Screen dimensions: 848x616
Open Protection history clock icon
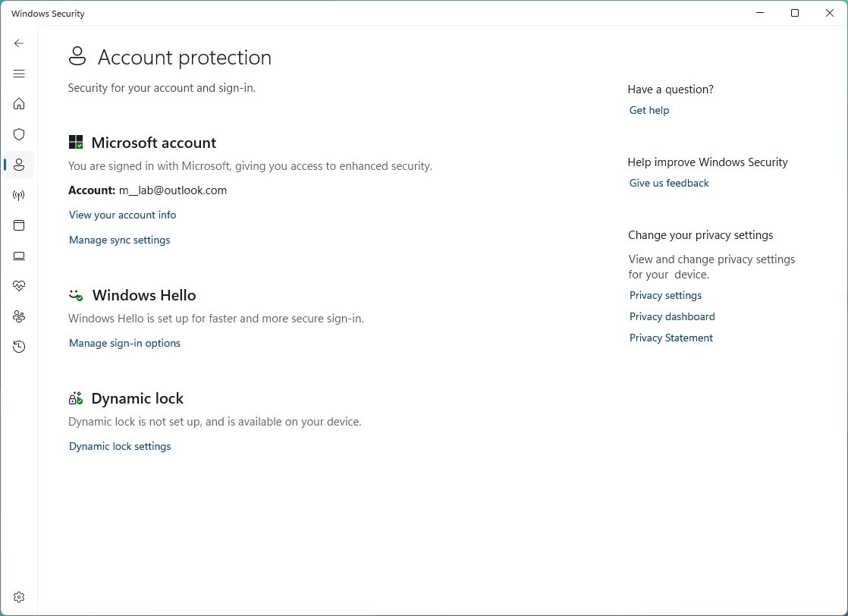pyautogui.click(x=19, y=347)
